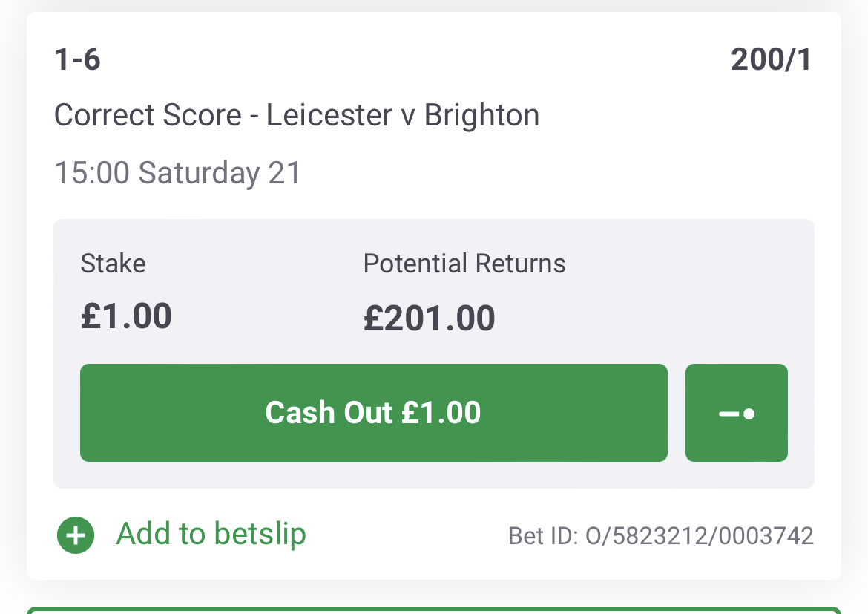Tap the dash on the cash out slider icon
Image resolution: width=868 pixels, height=614 pixels.
pyautogui.click(x=729, y=414)
